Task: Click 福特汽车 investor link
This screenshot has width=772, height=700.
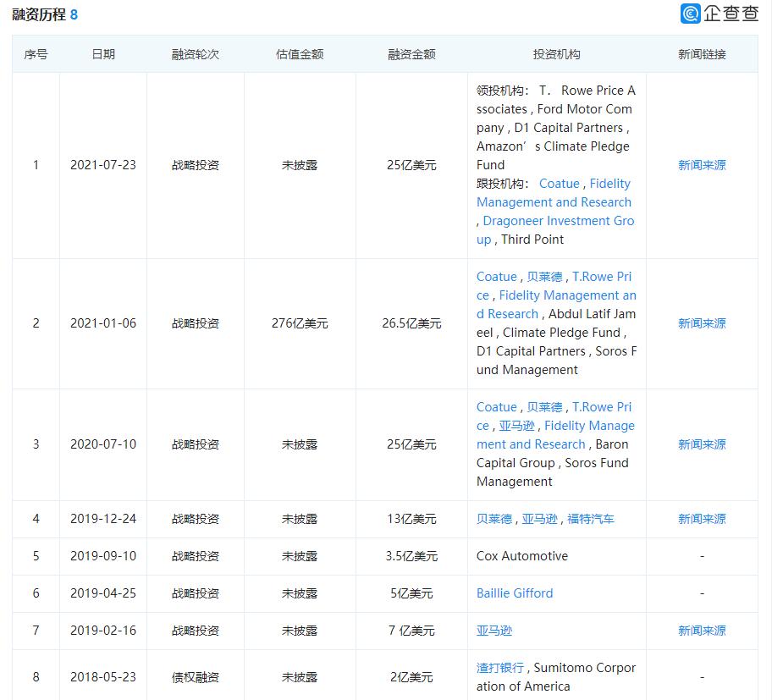Action: 591,519
